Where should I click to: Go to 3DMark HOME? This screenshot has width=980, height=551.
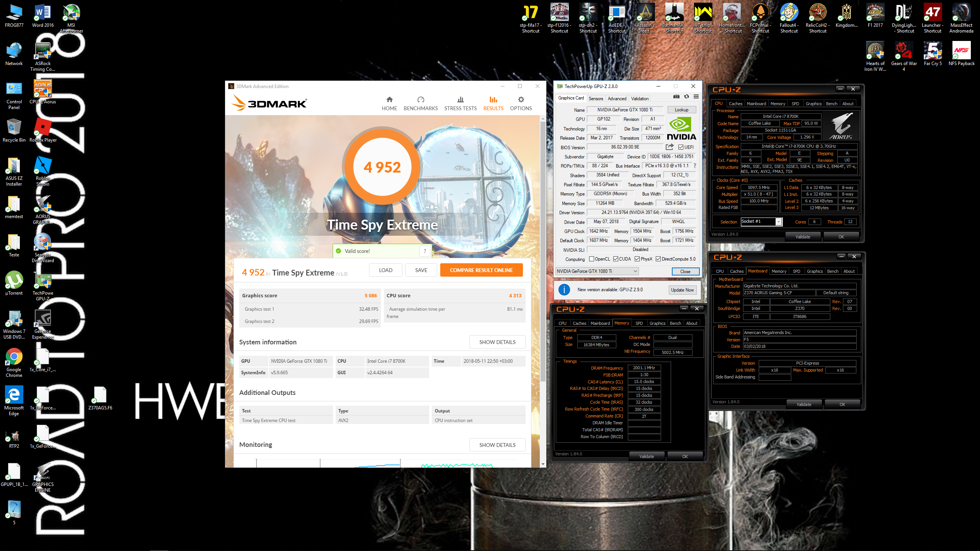coord(389,104)
